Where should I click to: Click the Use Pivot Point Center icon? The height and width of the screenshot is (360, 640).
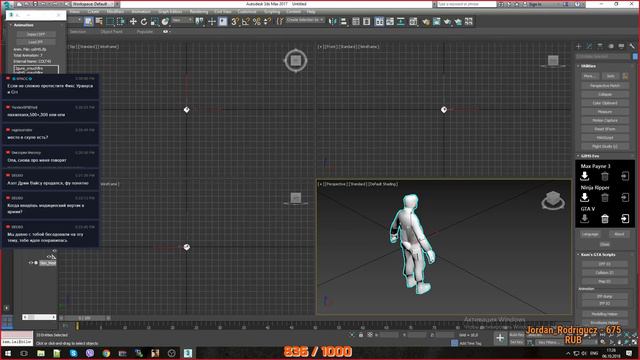(x=199, y=21)
